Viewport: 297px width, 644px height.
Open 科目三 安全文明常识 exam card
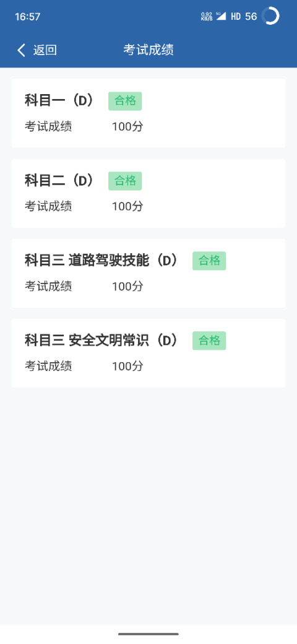(148, 353)
